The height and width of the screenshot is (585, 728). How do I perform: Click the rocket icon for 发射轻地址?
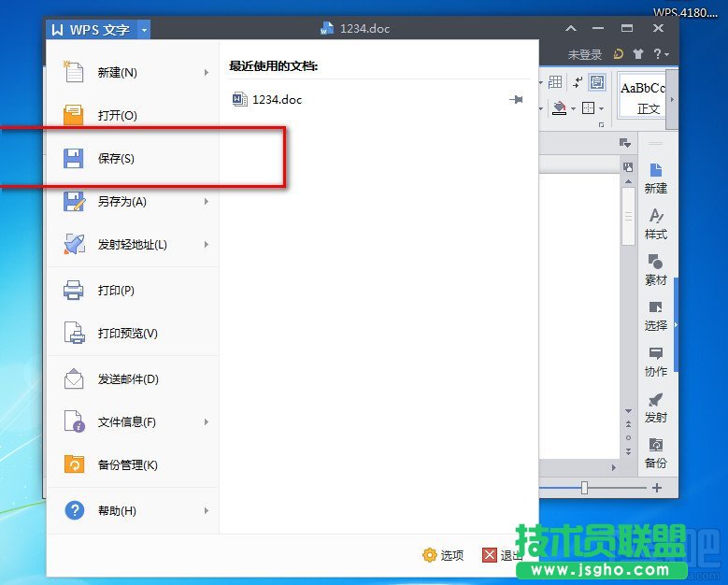click(x=74, y=244)
